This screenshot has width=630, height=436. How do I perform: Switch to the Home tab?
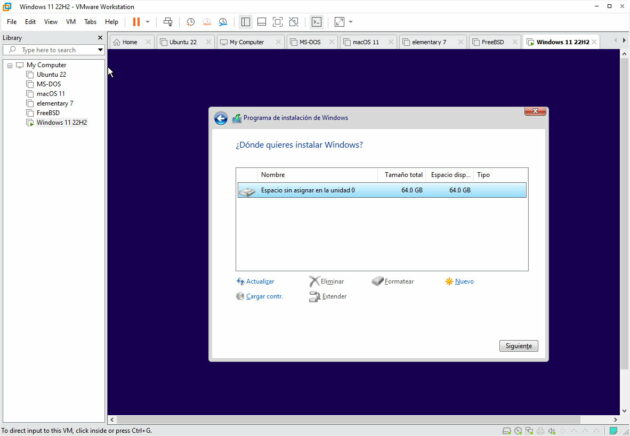tap(129, 42)
